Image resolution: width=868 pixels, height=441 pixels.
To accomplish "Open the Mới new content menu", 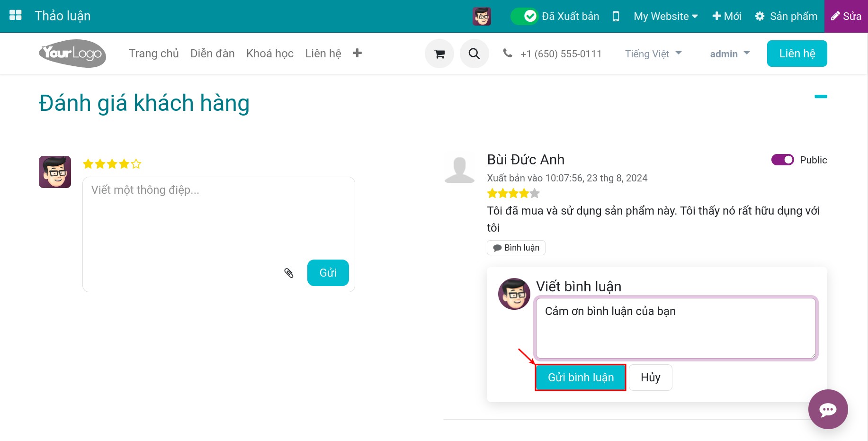I will tap(727, 16).
